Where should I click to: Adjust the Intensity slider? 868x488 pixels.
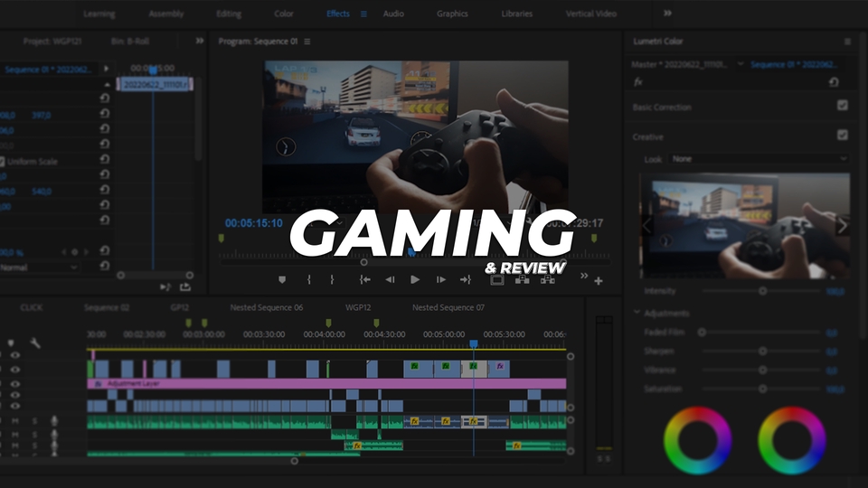coord(762,291)
